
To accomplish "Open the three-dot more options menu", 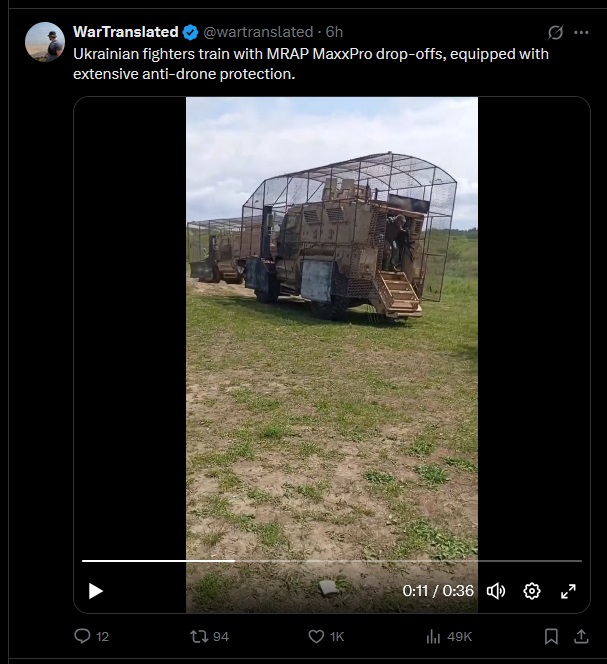I will (581, 32).
